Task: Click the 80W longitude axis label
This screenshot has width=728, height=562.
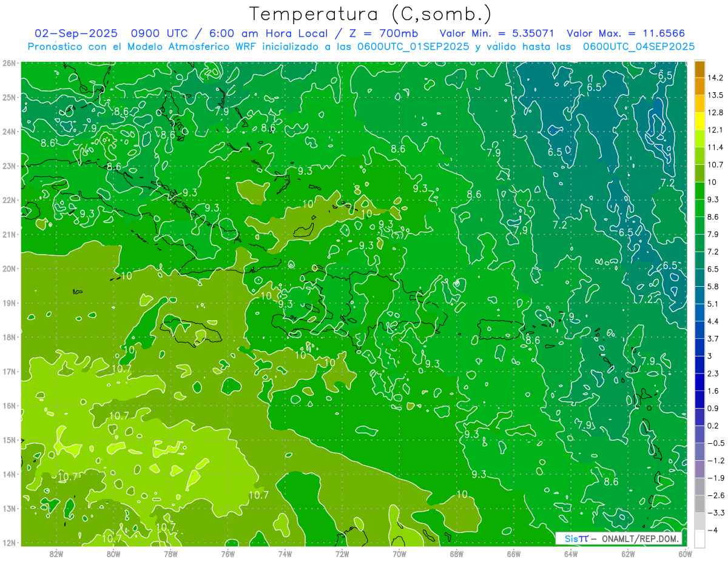Action: tap(113, 554)
